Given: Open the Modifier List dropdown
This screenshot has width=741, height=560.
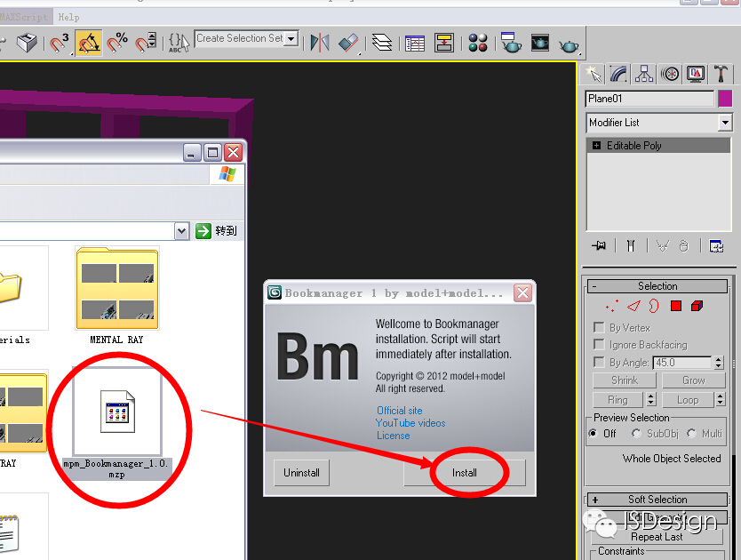Looking at the screenshot, I should (x=725, y=123).
